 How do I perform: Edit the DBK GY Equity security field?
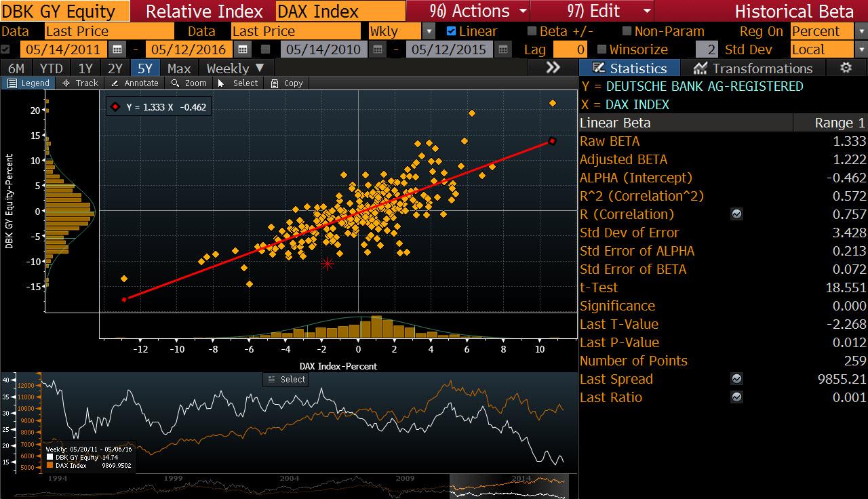pyautogui.click(x=65, y=12)
